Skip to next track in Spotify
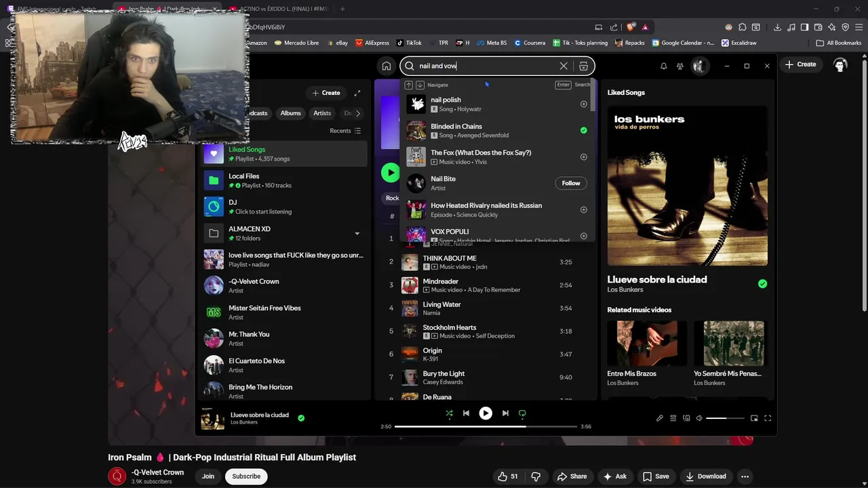The height and width of the screenshot is (488, 868). 505,413
